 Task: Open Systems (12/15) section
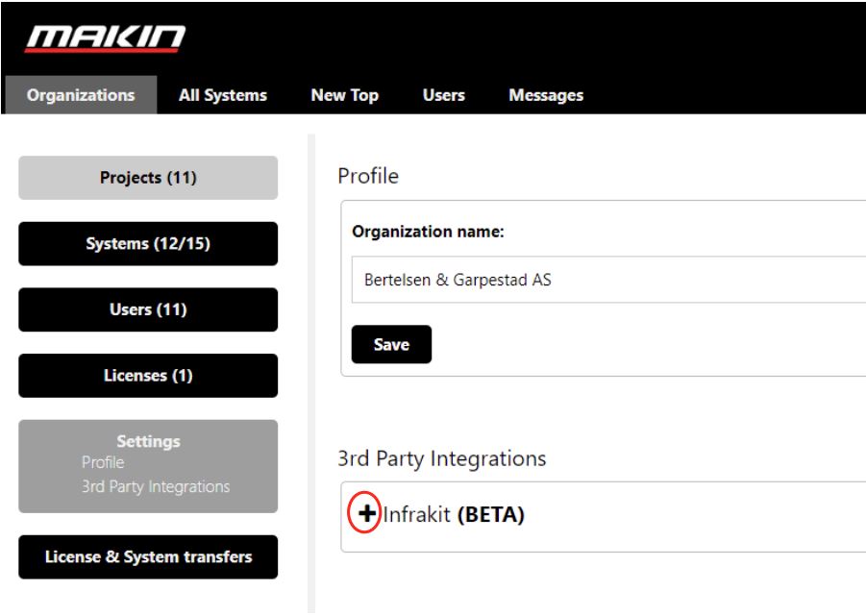148,243
